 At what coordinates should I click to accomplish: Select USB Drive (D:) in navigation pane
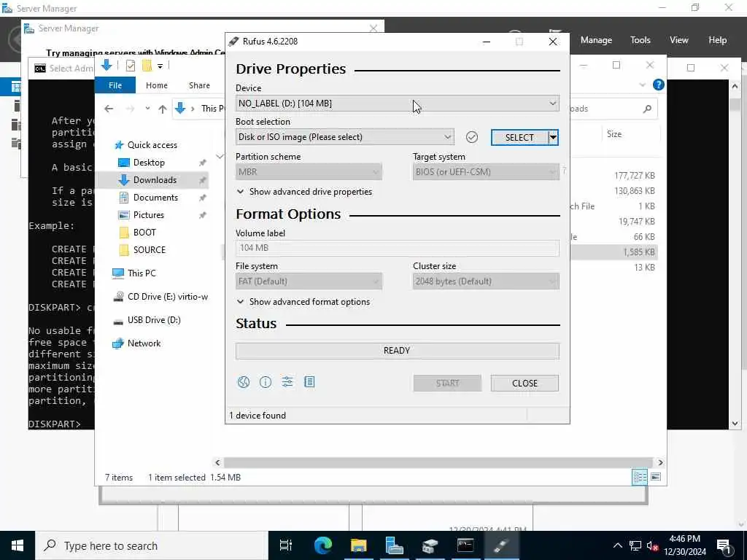(147, 320)
